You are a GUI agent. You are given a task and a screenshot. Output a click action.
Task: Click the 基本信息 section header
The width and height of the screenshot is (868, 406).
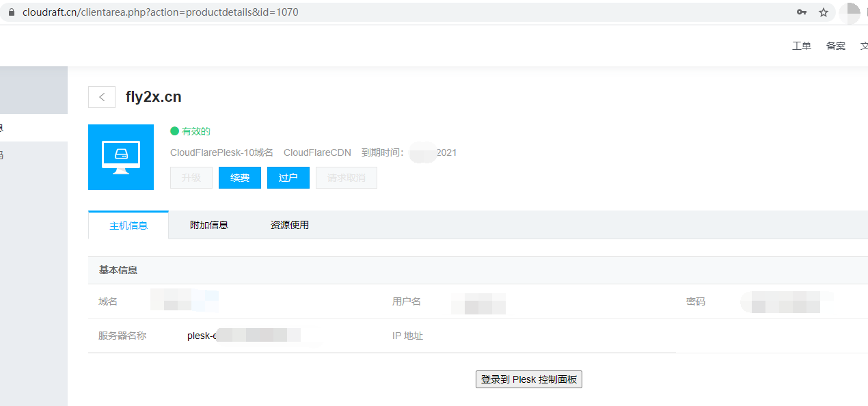pyautogui.click(x=118, y=270)
